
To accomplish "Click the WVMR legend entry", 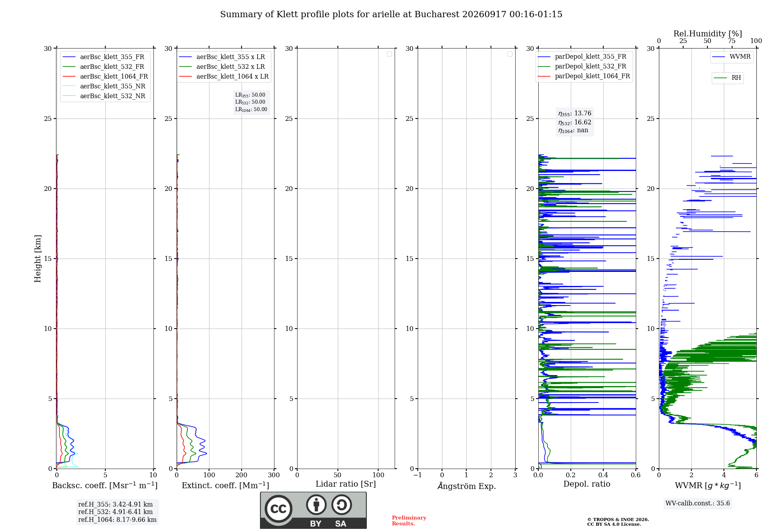I will (732, 57).
